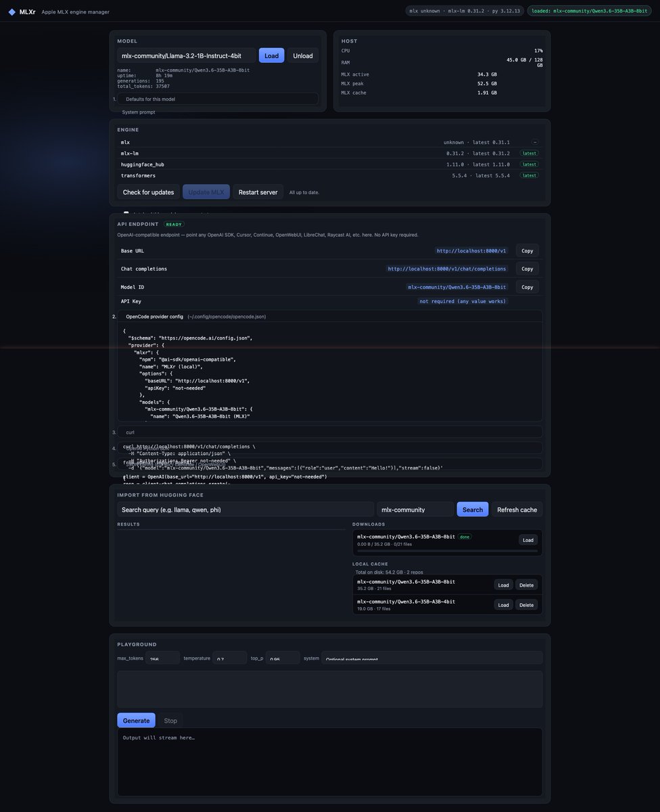660x812 pixels.
Task: Click the temperature field in Playground
Action: tap(230, 658)
